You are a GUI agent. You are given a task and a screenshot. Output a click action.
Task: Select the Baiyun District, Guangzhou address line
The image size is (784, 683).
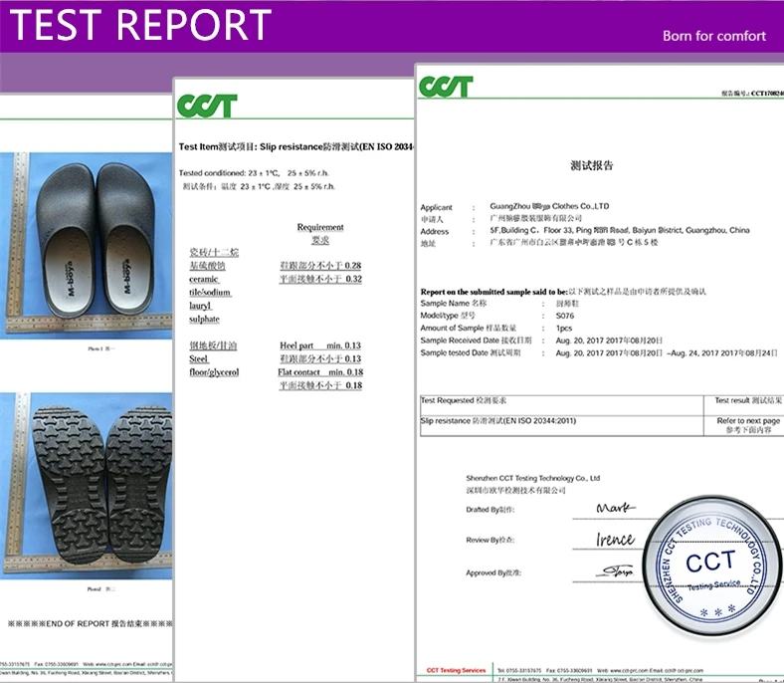(x=620, y=230)
